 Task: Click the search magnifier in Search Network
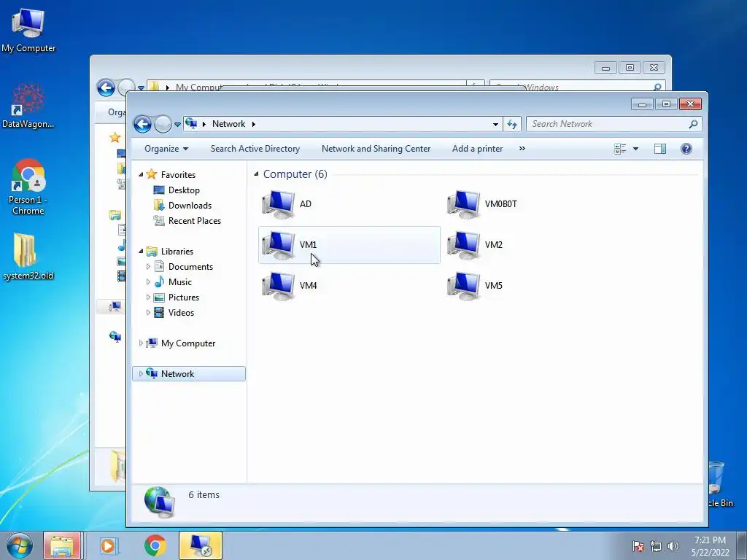tap(693, 124)
